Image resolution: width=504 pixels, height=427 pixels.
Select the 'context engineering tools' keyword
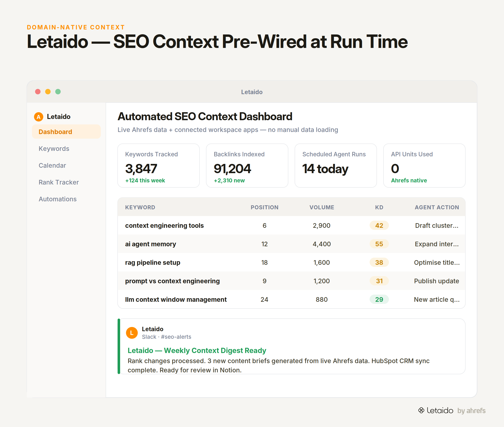coord(164,226)
